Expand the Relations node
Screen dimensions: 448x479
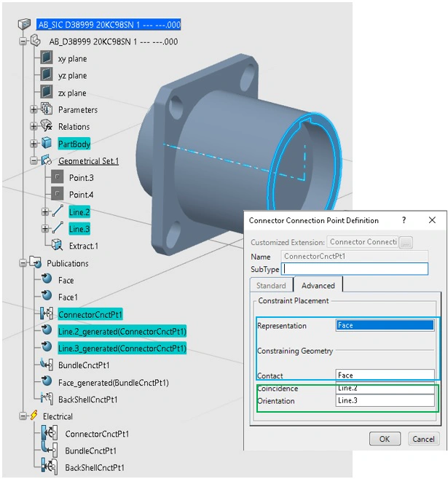click(x=34, y=126)
